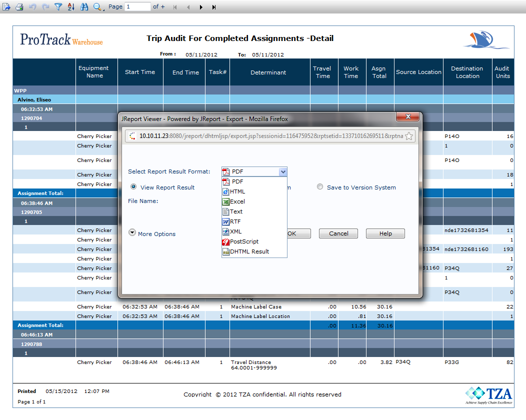This screenshot has width=526, height=420.
Task: Expand More Options disclosure arrow
Action: [x=132, y=233]
